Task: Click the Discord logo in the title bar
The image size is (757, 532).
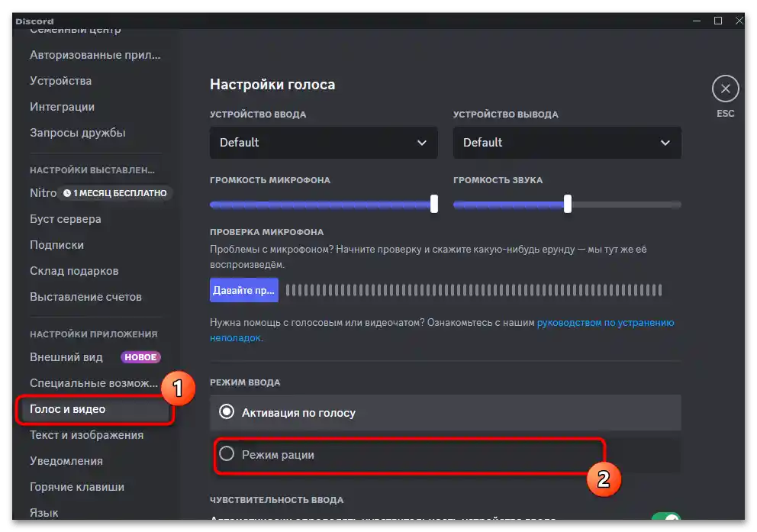Action: coord(34,21)
